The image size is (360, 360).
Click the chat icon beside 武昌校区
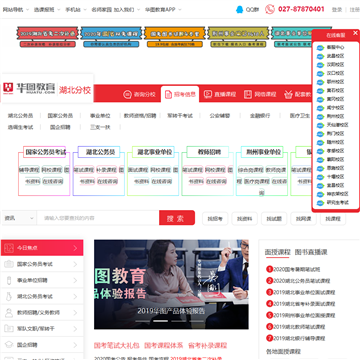[x=320, y=56]
